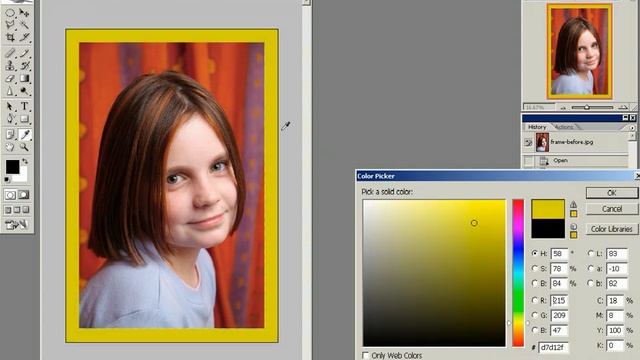640x360 pixels.
Task: Select the Open history state
Action: pyautogui.click(x=576, y=161)
